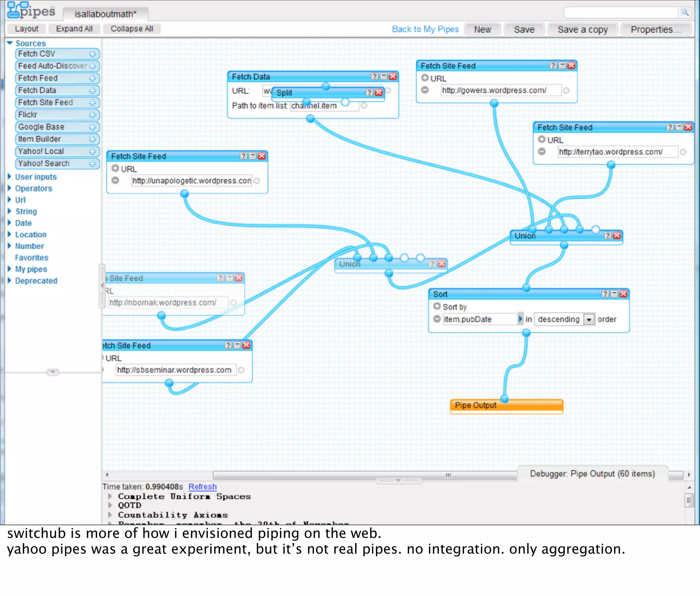Image resolution: width=700 pixels, height=596 pixels.
Task: Remove the item.pubDate sort rule
Action: pyautogui.click(x=437, y=319)
